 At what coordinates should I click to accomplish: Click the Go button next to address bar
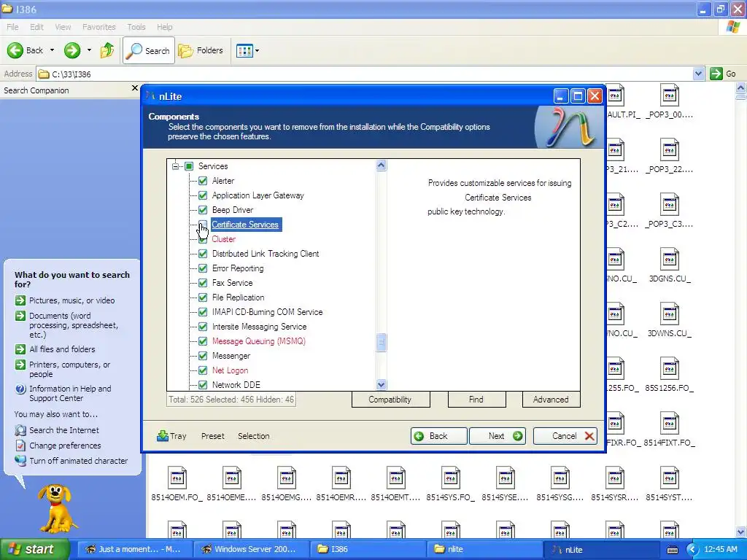tap(723, 74)
